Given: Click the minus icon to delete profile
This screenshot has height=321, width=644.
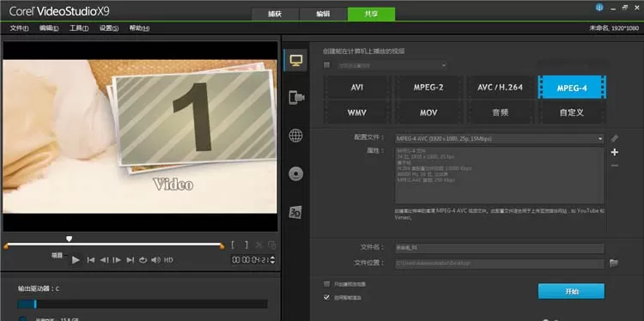Looking at the screenshot, I should coord(615,166).
